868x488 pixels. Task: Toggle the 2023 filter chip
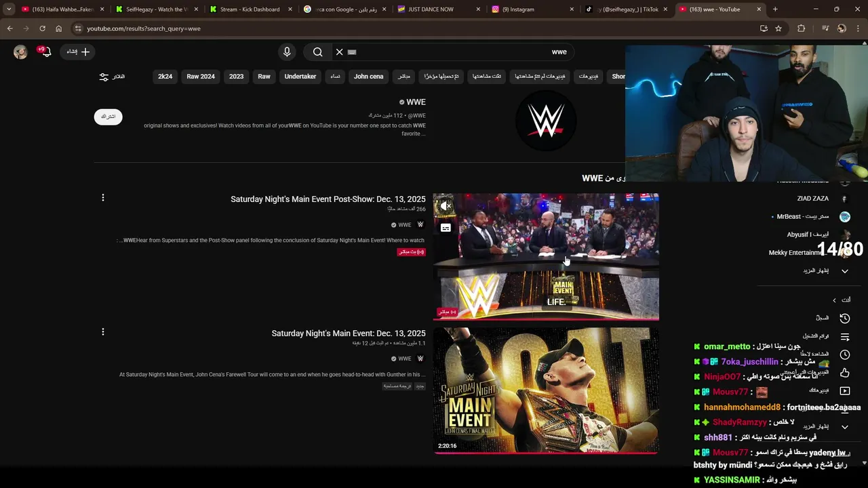(236, 77)
